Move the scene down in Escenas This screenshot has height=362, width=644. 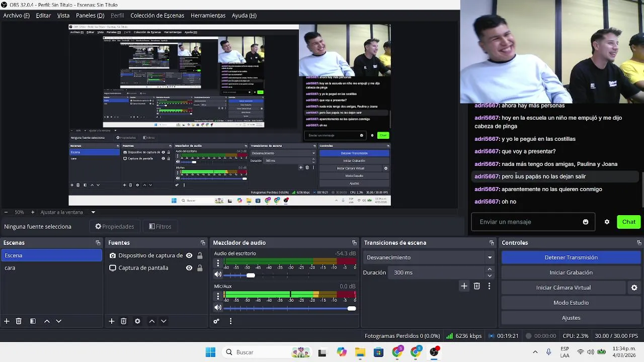[x=58, y=321]
